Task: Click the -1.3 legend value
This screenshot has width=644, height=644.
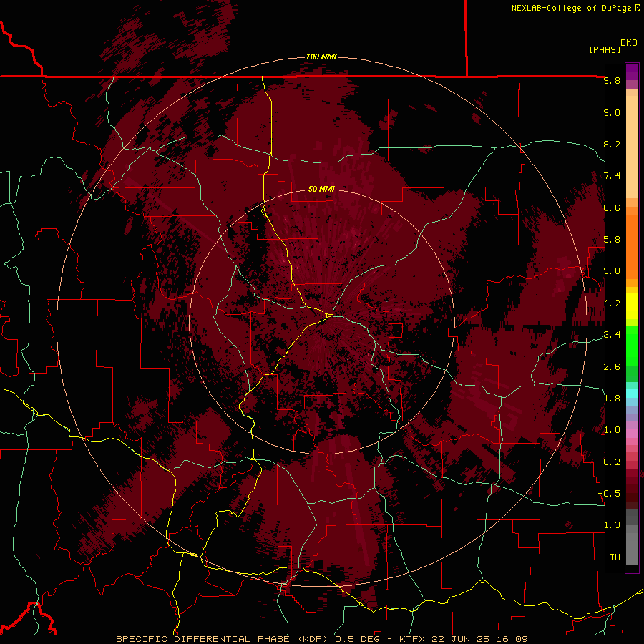Action: [610, 525]
